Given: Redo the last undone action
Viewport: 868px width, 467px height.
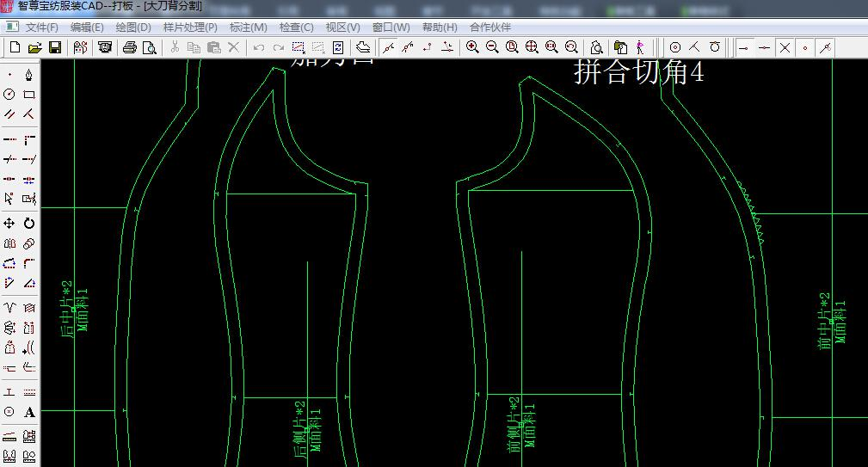Looking at the screenshot, I should point(279,47).
